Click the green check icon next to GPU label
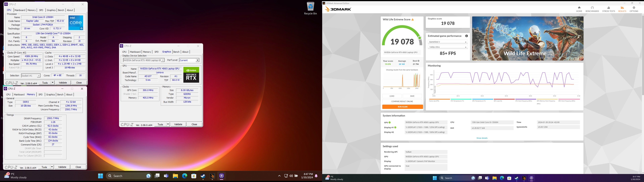The height and width of the screenshot is (182, 644). click(390, 123)
